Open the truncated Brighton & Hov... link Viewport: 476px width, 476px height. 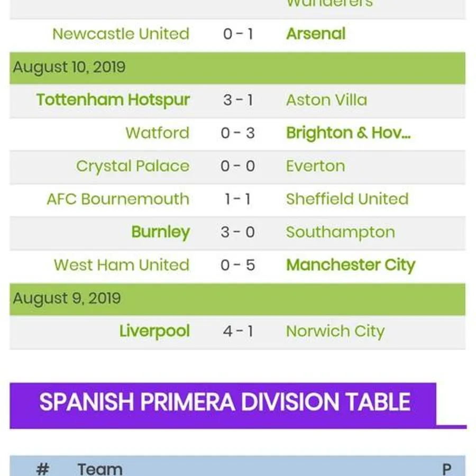tap(349, 133)
